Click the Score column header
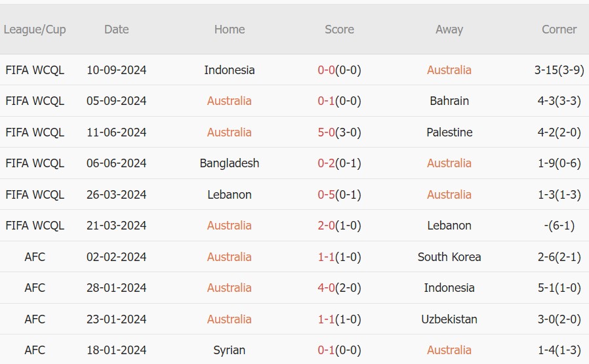589x364 pixels. 339,30
